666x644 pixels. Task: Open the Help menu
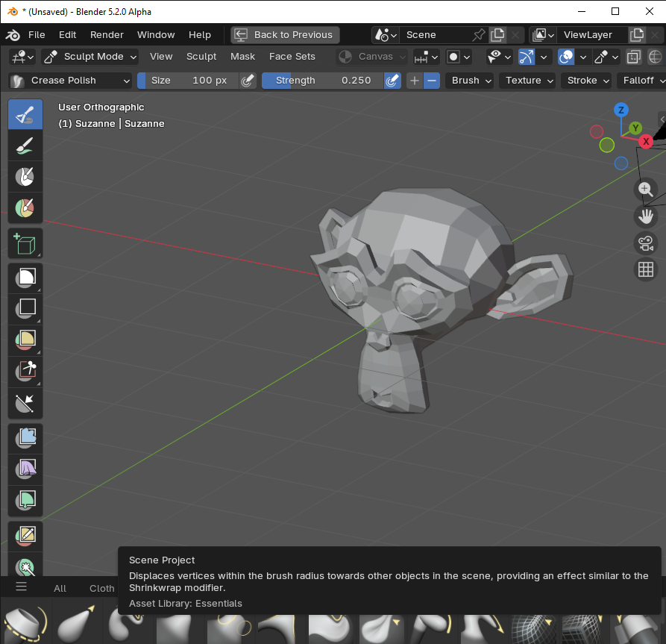pyautogui.click(x=200, y=35)
